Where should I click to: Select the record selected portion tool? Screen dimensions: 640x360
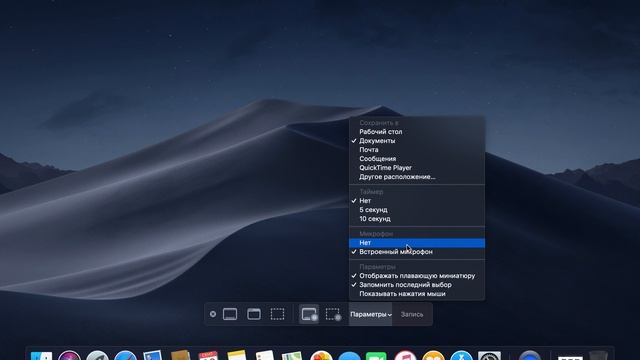(x=333, y=314)
